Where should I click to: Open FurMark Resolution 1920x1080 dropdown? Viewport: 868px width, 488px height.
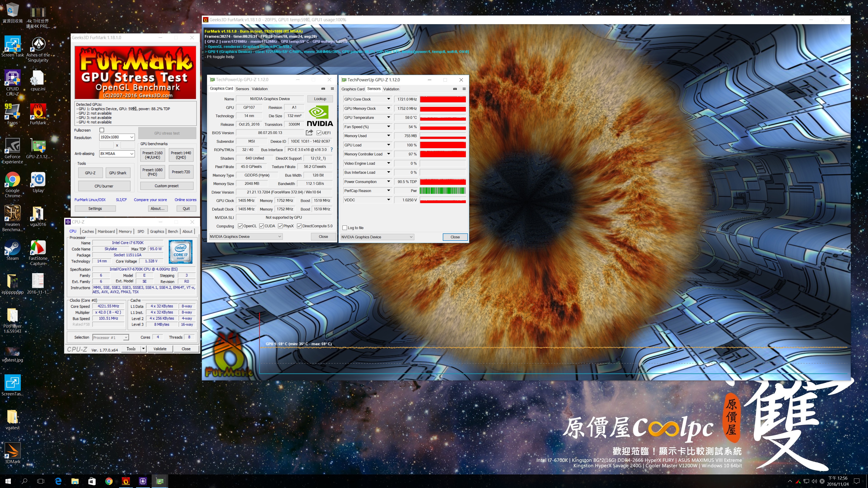tap(117, 137)
